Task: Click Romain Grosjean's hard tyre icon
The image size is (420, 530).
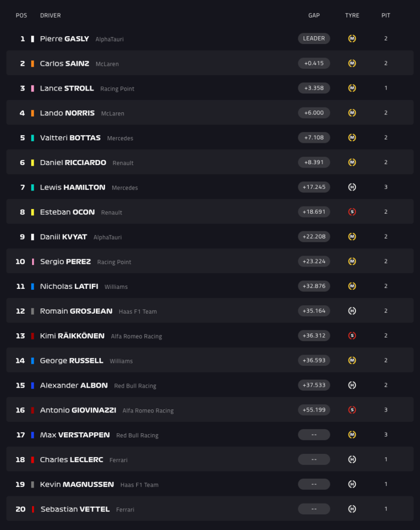Action: pos(352,311)
